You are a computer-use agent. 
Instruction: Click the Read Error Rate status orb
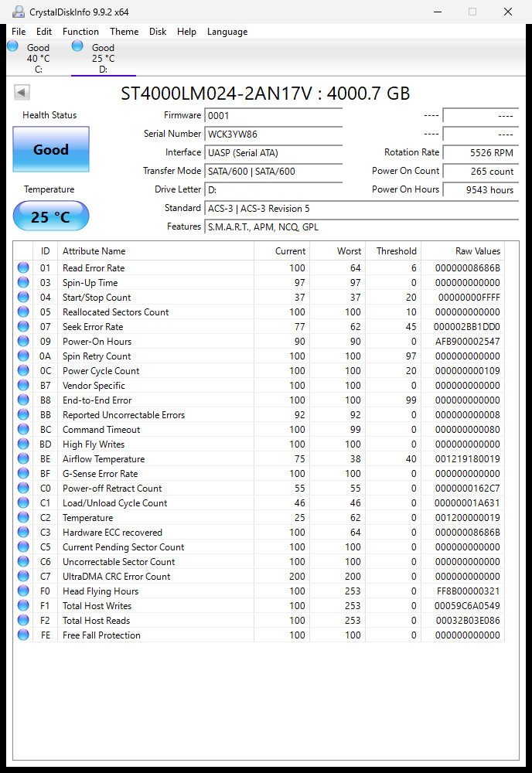pyautogui.click(x=23, y=267)
